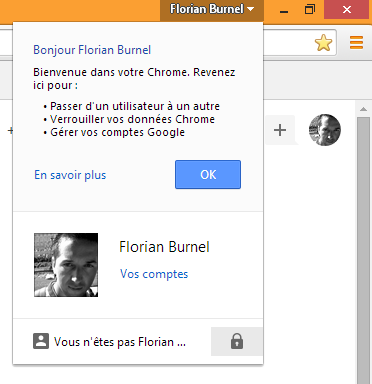Click the round profile avatar on the page
The image size is (372, 384).
(x=325, y=130)
